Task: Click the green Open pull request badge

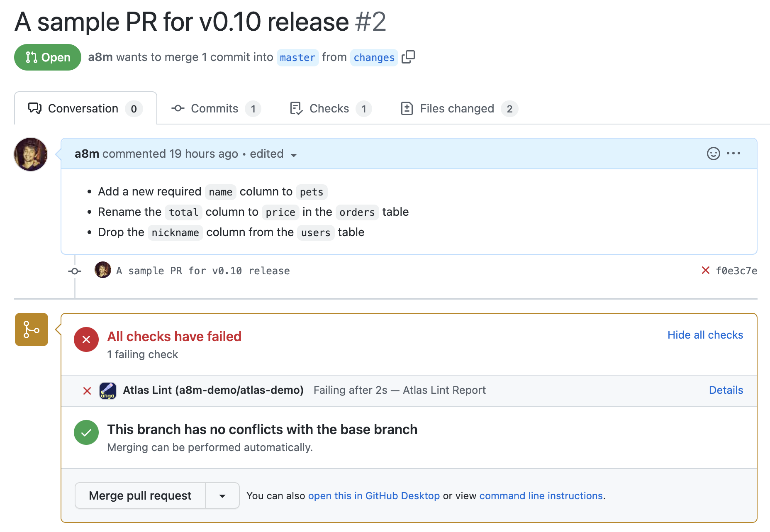Action: (x=47, y=57)
